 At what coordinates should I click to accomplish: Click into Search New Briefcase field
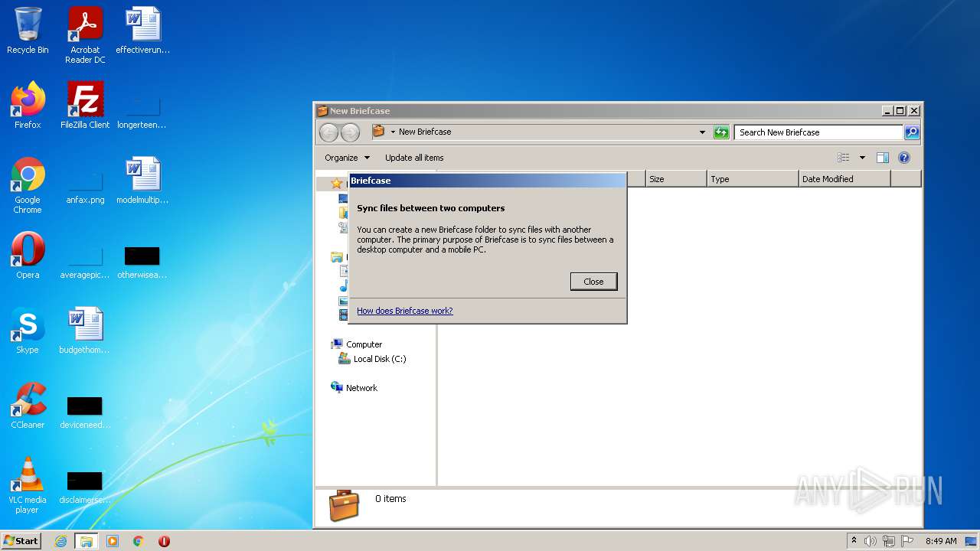pos(818,132)
